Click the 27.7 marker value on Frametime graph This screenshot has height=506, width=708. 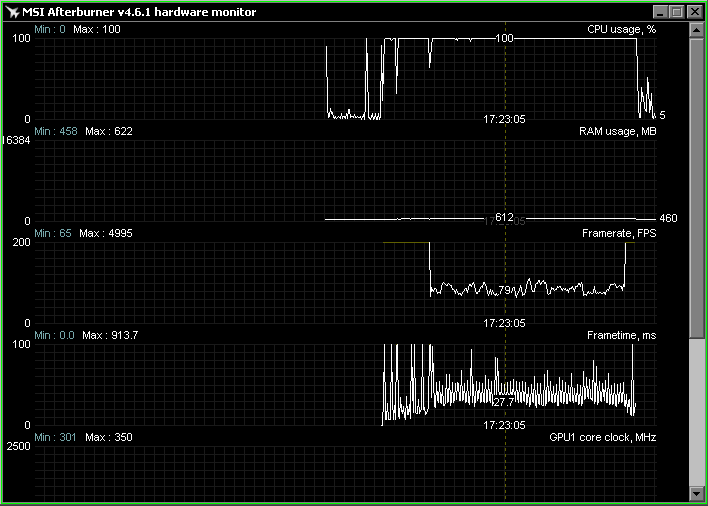[x=503, y=402]
